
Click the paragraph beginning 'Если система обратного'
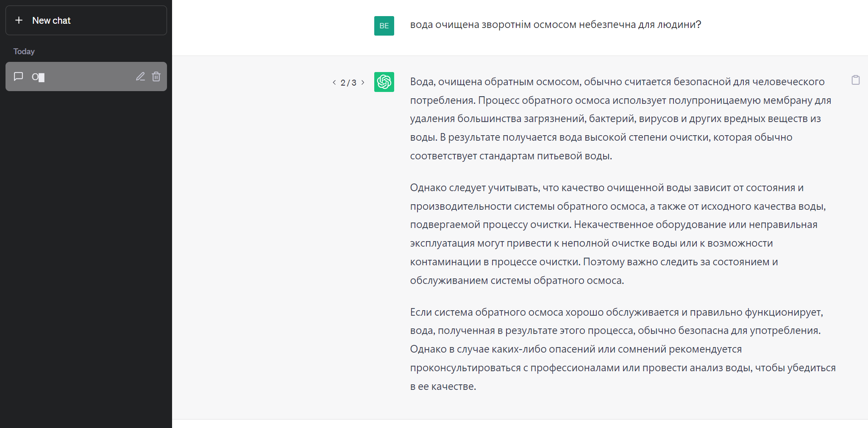click(x=623, y=349)
